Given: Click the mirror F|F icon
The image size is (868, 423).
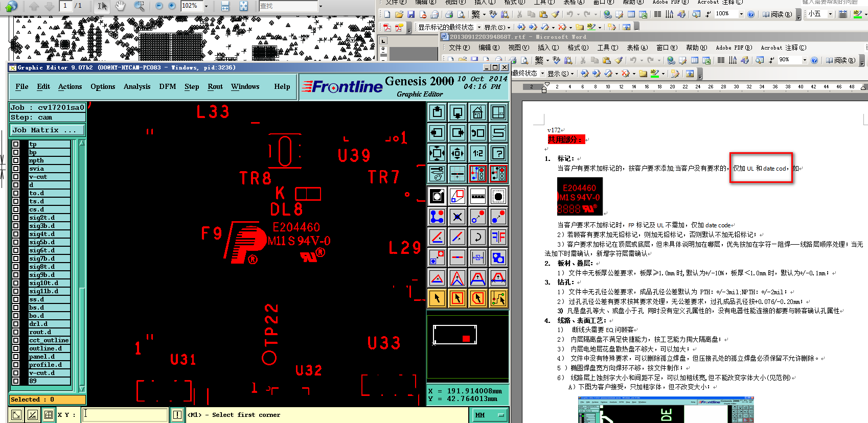Looking at the screenshot, I should [x=498, y=237].
